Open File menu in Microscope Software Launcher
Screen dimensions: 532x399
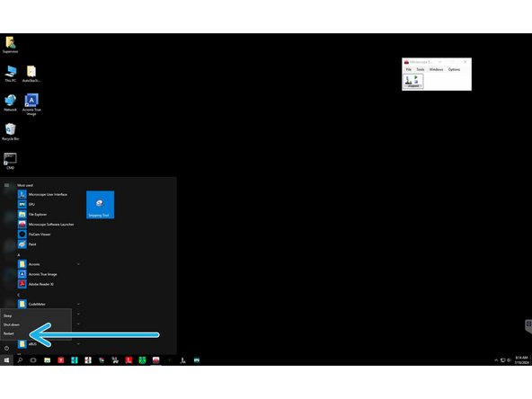(409, 69)
